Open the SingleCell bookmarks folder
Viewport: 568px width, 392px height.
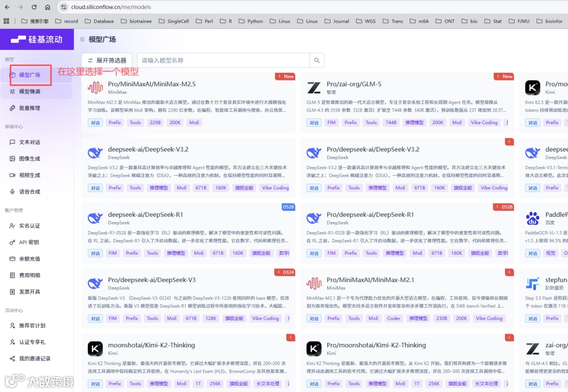click(174, 21)
